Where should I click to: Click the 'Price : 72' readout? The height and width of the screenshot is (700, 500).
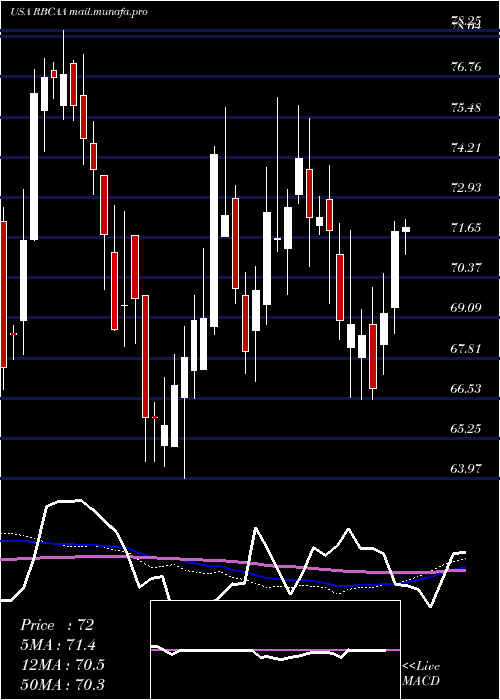[57, 625]
